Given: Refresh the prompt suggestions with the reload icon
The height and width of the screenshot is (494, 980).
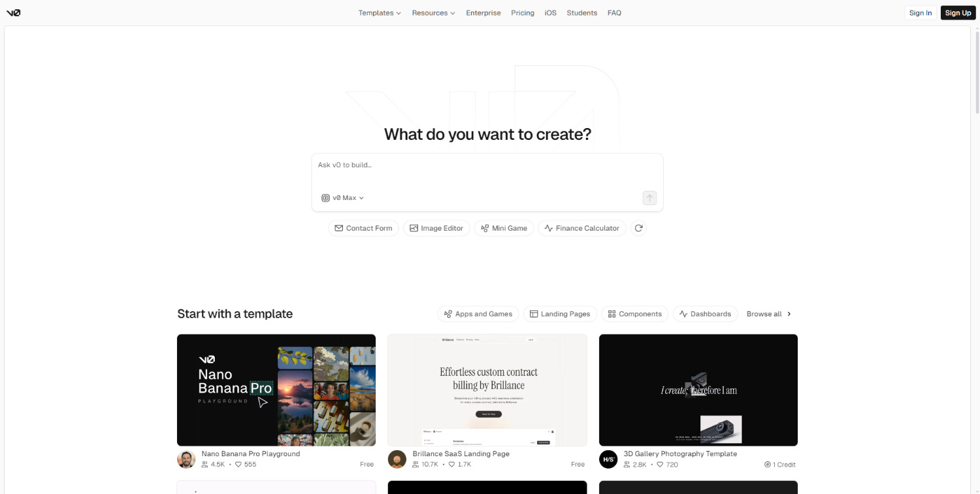Looking at the screenshot, I should [638, 228].
